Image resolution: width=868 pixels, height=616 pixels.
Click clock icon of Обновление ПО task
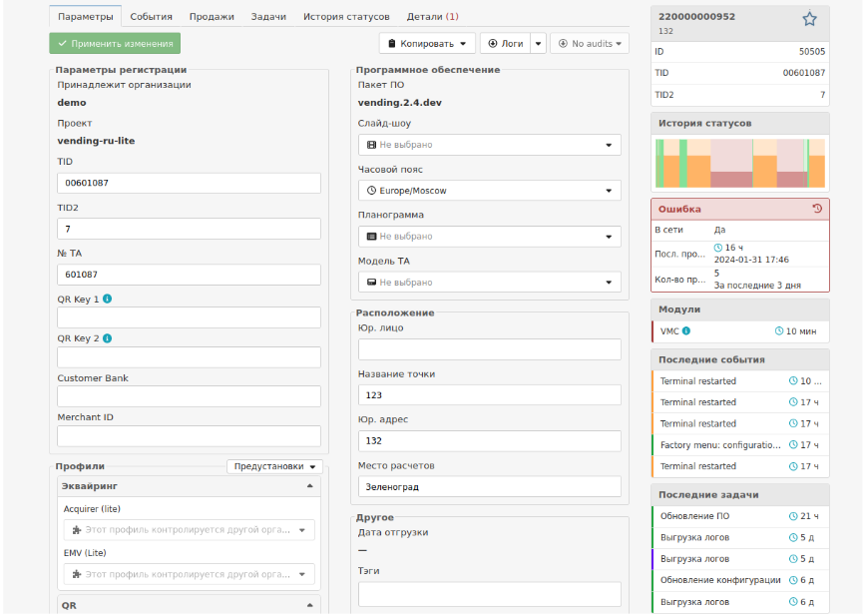pos(793,516)
